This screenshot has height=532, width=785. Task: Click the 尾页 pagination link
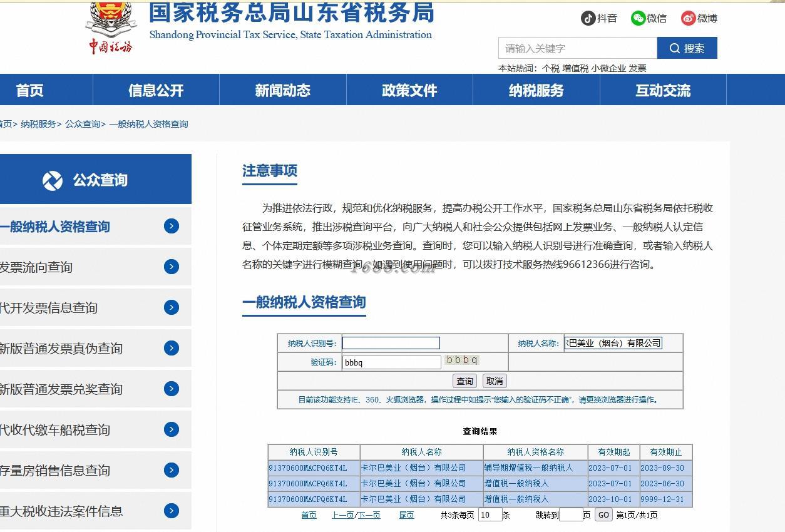click(406, 515)
